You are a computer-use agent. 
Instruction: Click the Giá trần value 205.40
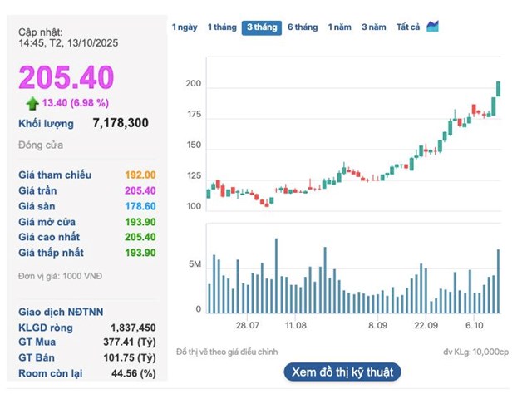point(140,190)
